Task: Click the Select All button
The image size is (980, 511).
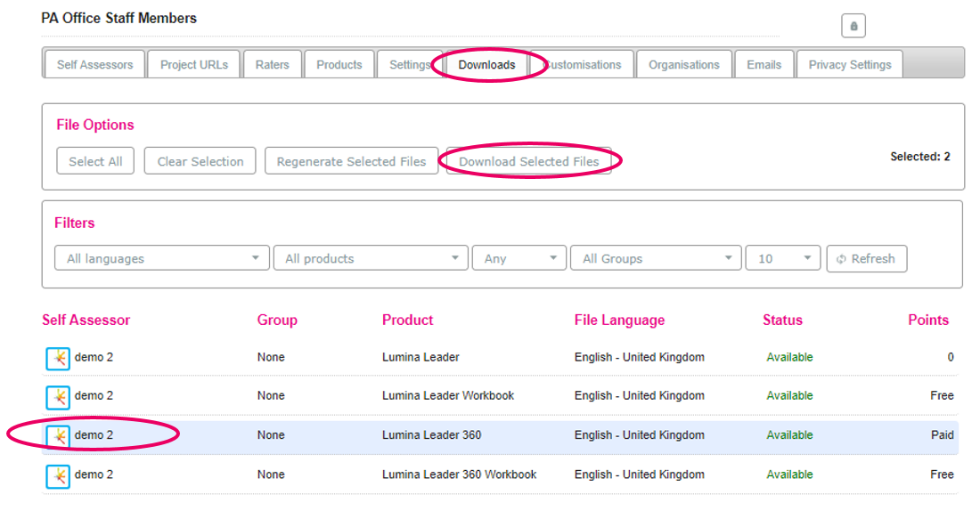Action: pos(95,161)
